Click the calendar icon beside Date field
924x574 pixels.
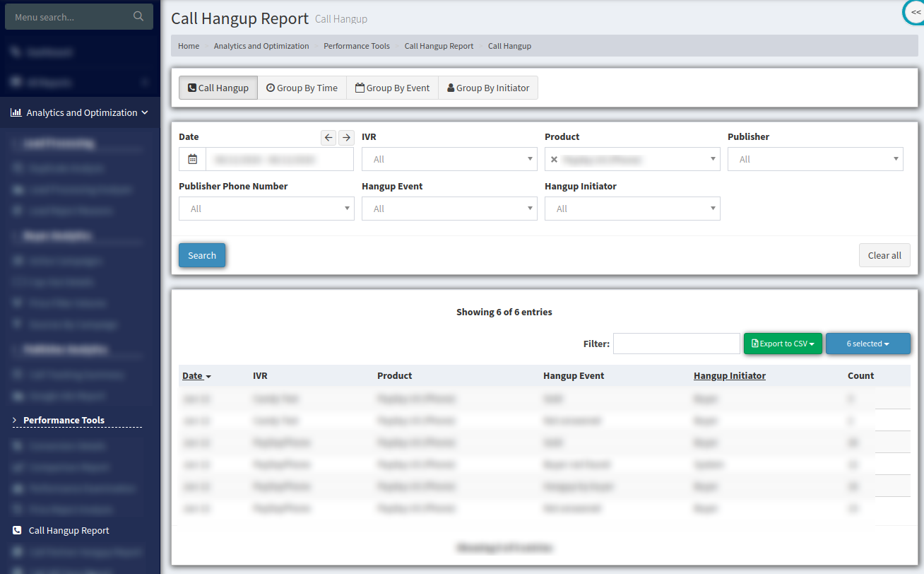[192, 160]
